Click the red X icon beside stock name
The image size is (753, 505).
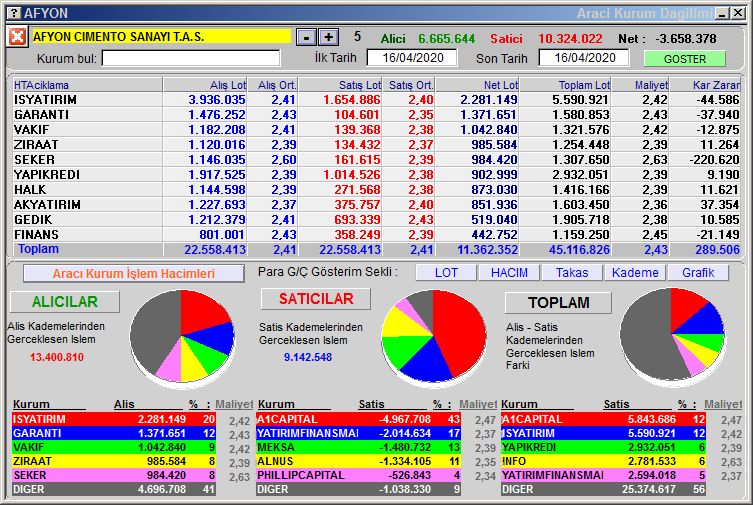point(17,37)
